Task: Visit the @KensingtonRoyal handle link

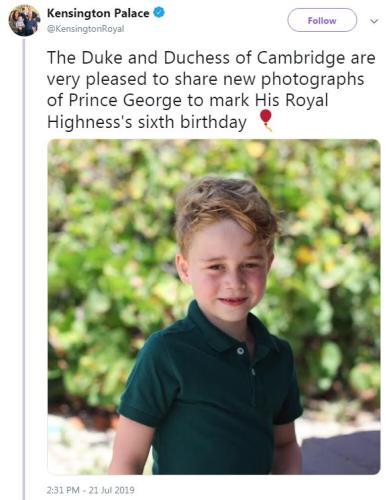Action: pos(86,29)
